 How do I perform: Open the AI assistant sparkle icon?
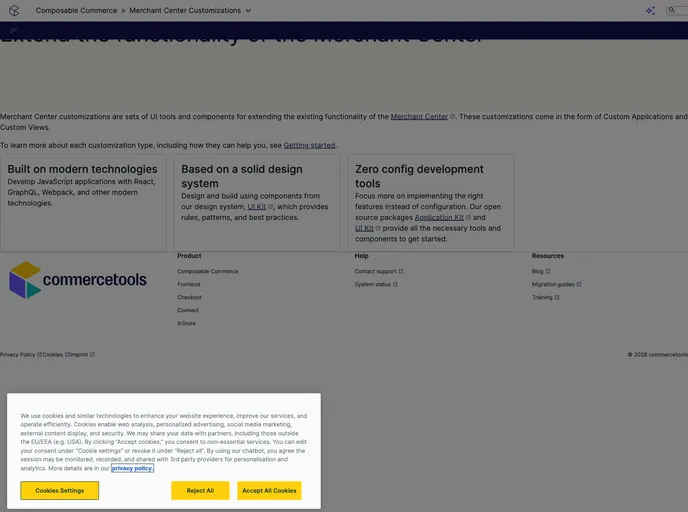[650, 11]
